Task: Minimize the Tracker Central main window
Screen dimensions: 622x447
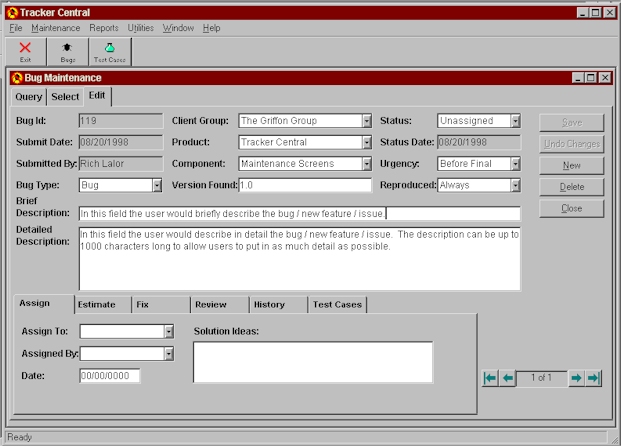Action: 582,13
